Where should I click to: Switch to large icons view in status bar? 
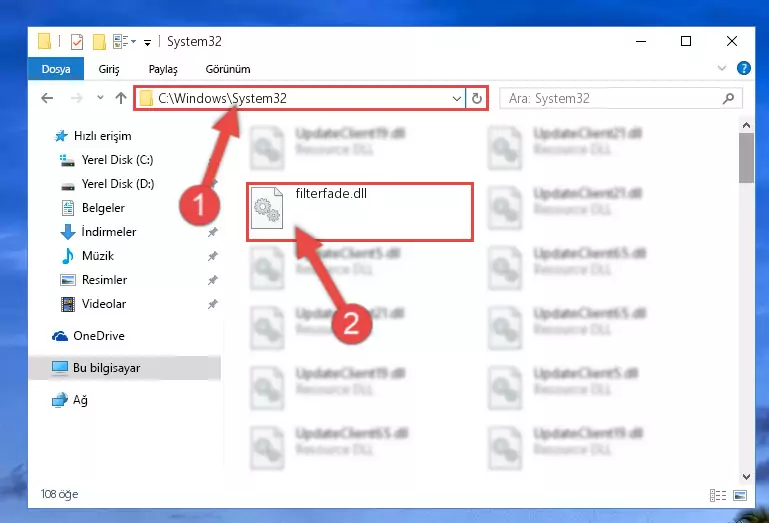(740, 496)
